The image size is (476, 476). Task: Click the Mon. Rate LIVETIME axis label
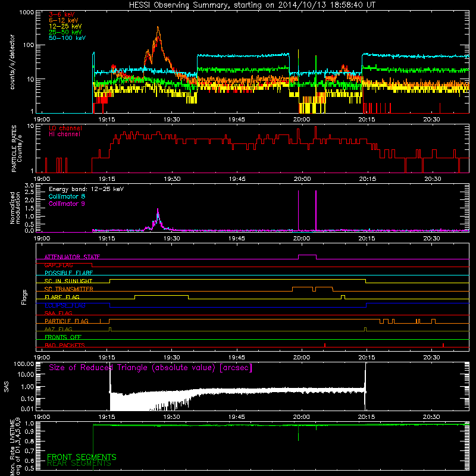tap(15, 447)
